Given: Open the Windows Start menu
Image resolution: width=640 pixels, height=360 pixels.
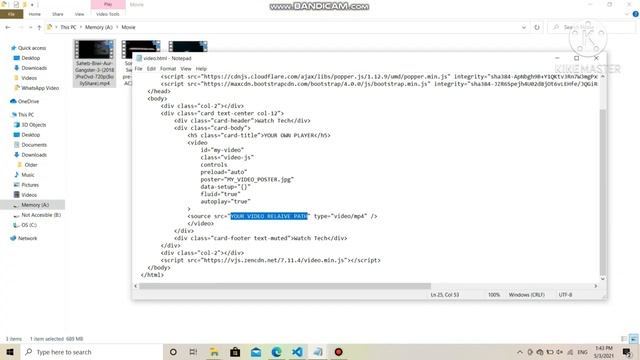Looking at the screenshot, I should click(x=10, y=352).
